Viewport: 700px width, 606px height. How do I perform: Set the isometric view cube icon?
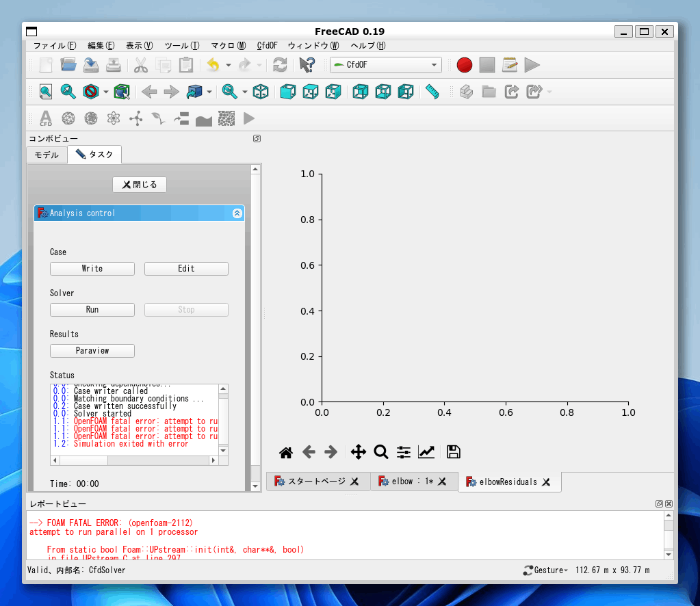[x=261, y=92]
